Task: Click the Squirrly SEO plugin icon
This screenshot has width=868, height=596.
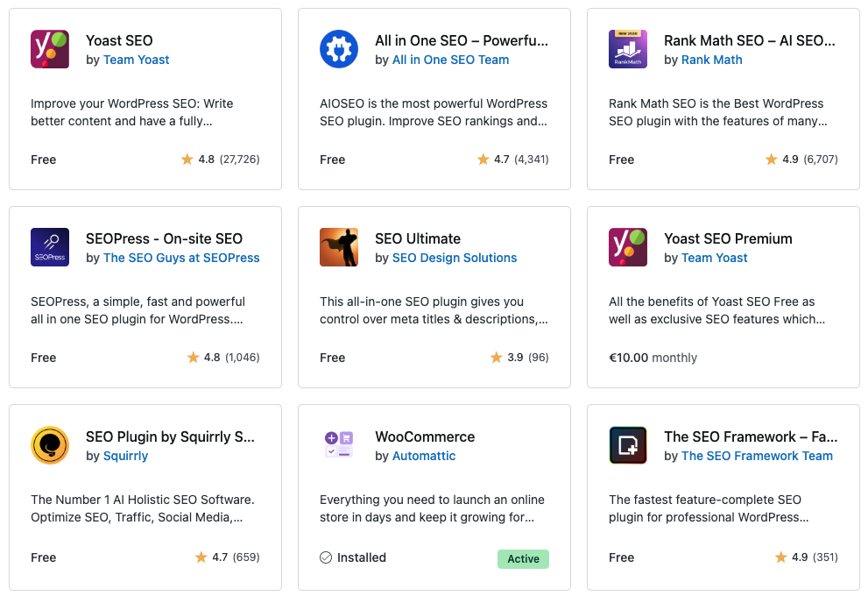Action: (x=50, y=445)
